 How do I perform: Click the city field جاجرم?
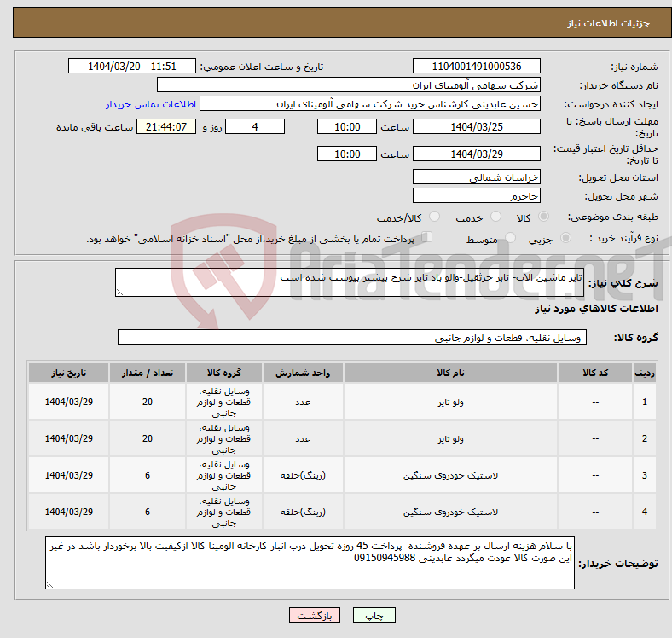click(x=476, y=196)
